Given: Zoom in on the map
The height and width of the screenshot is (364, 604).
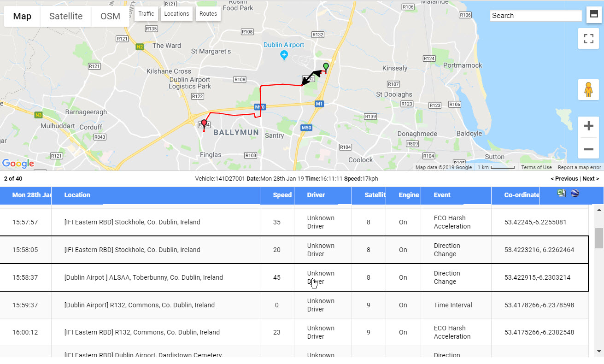Looking at the screenshot, I should pyautogui.click(x=588, y=127).
